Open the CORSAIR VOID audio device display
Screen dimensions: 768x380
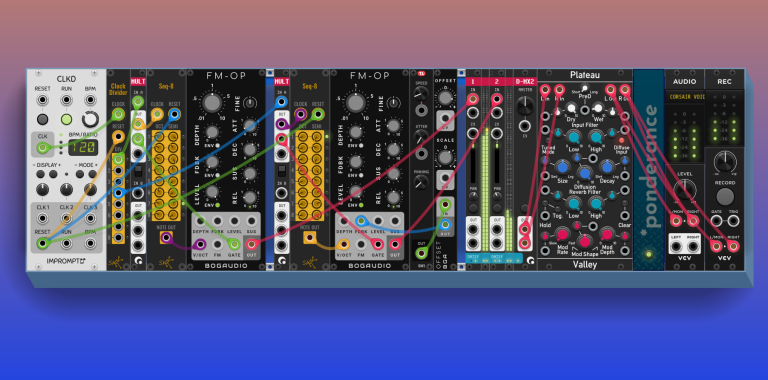[x=685, y=97]
